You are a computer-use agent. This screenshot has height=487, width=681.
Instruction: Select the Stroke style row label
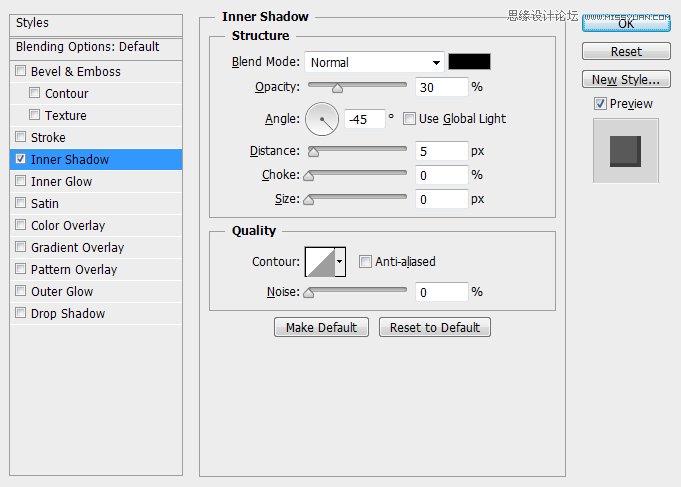click(x=48, y=138)
